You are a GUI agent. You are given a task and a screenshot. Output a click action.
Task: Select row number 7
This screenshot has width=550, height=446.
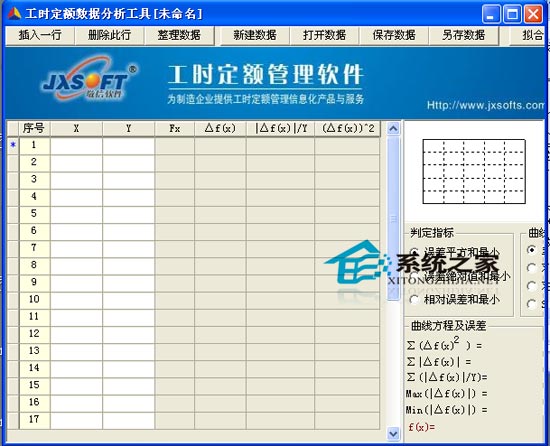coord(34,248)
